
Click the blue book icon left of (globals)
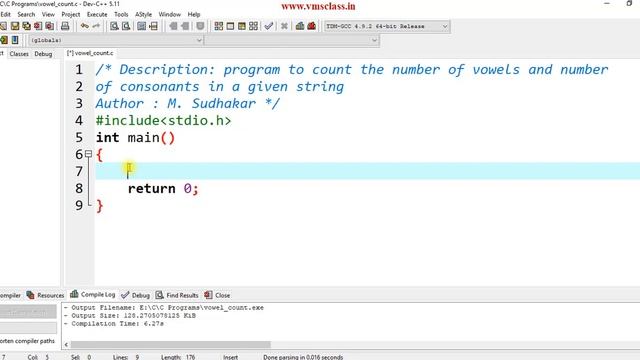pyautogui.click(x=15, y=40)
